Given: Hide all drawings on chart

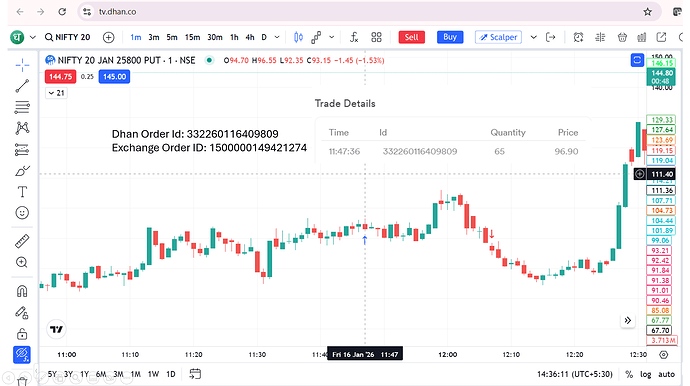Looking at the screenshot, I should (x=22, y=355).
